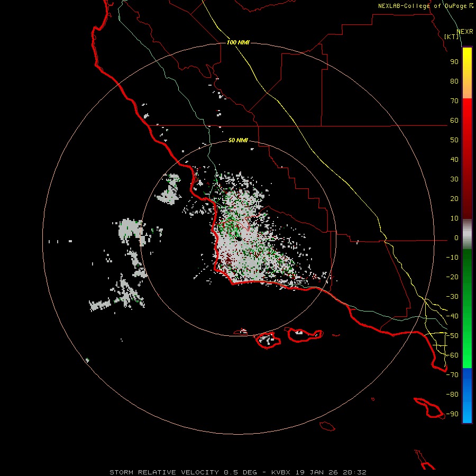
Task: Click the Santa Rosa Island outline
Action: (268, 340)
